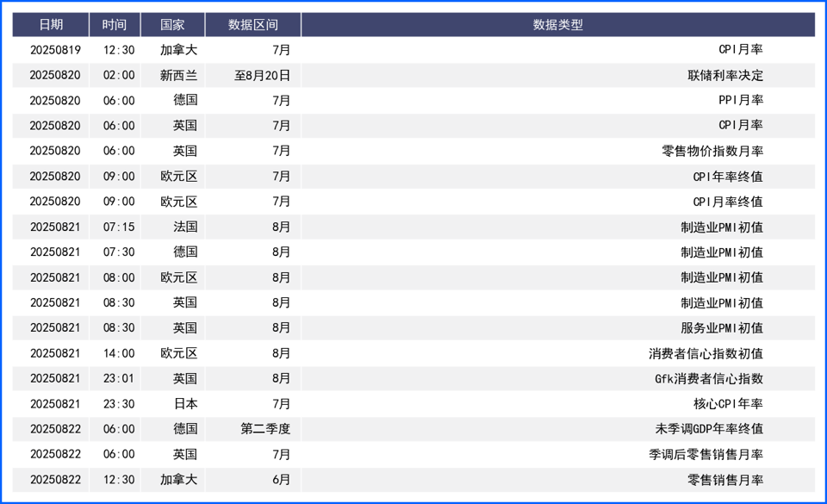
Task: Select the 服务业PMI初值 cell
Action: coord(722,328)
